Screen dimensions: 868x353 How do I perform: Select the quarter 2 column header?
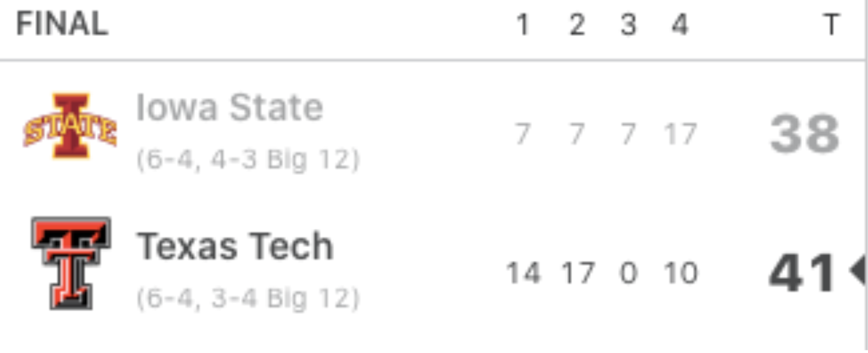(577, 25)
